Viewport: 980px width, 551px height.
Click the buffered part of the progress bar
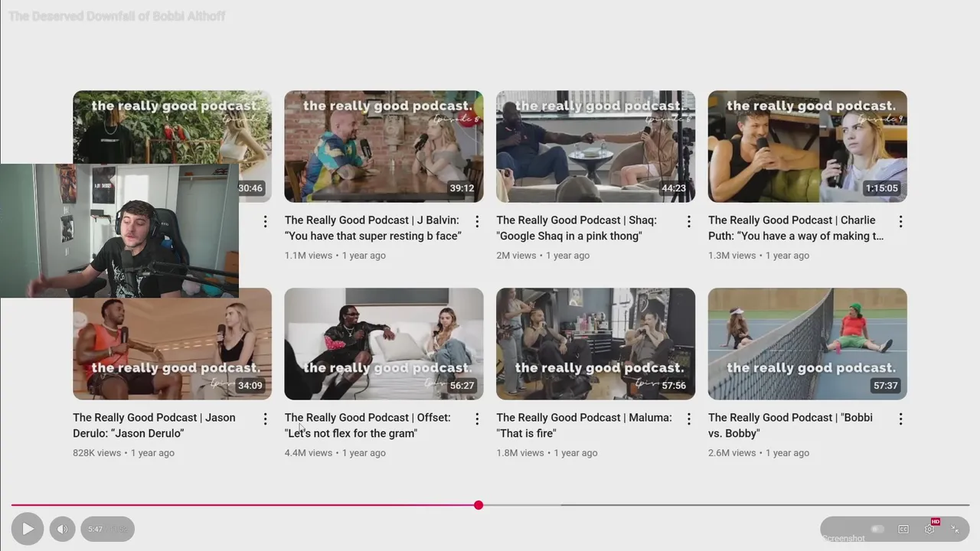click(520, 505)
